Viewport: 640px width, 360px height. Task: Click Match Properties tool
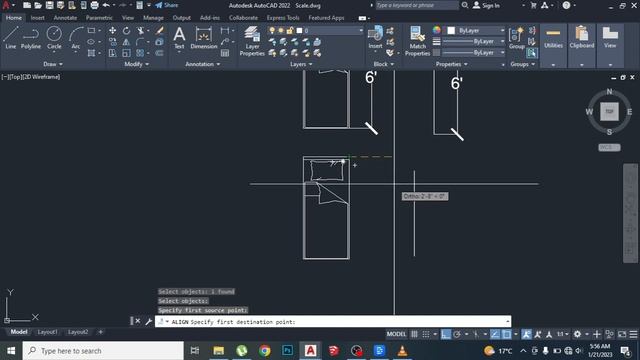pos(418,41)
